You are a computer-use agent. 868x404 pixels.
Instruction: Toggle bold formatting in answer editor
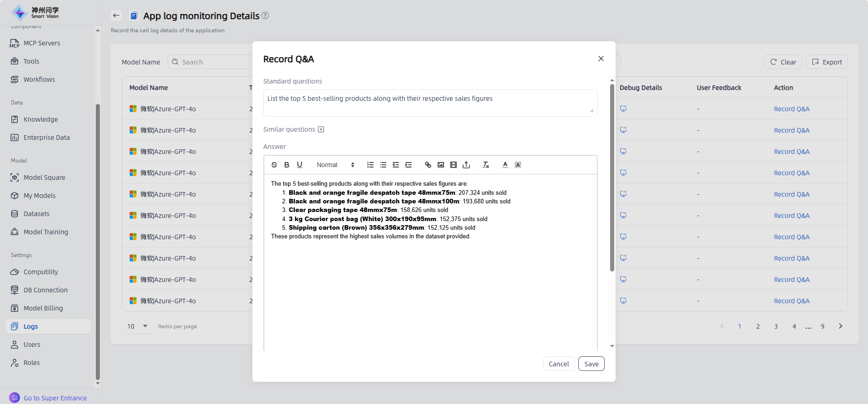(287, 165)
